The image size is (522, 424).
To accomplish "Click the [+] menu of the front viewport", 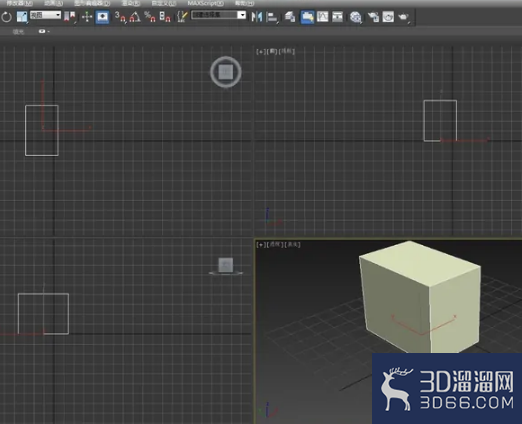I will click(261, 51).
